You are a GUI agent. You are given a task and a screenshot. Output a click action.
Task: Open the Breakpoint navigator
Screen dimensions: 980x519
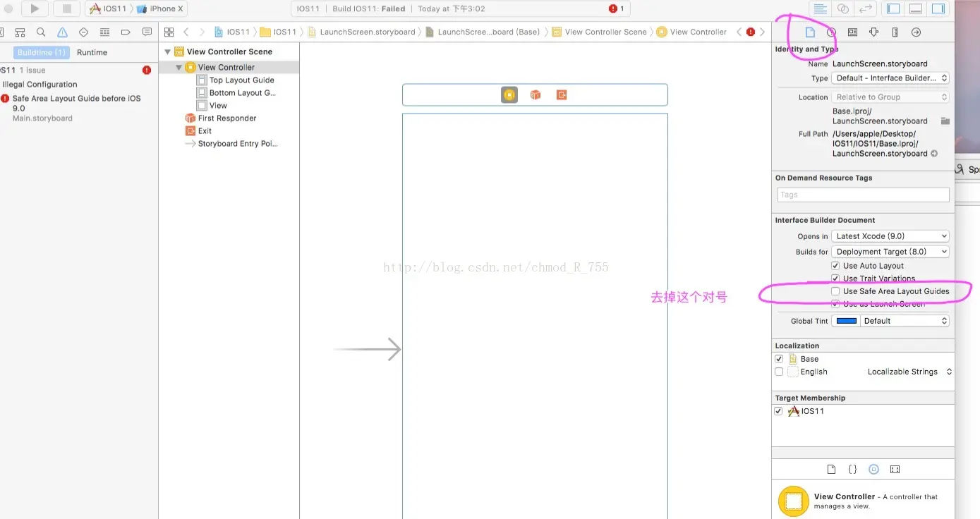click(x=126, y=32)
